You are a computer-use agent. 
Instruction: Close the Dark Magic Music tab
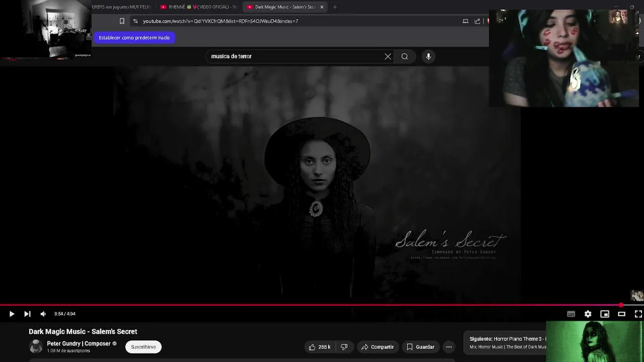(322, 7)
